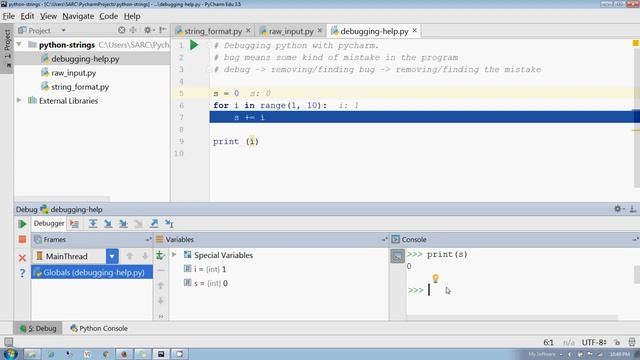Click the read-only lock icon in status bar

pos(617,342)
